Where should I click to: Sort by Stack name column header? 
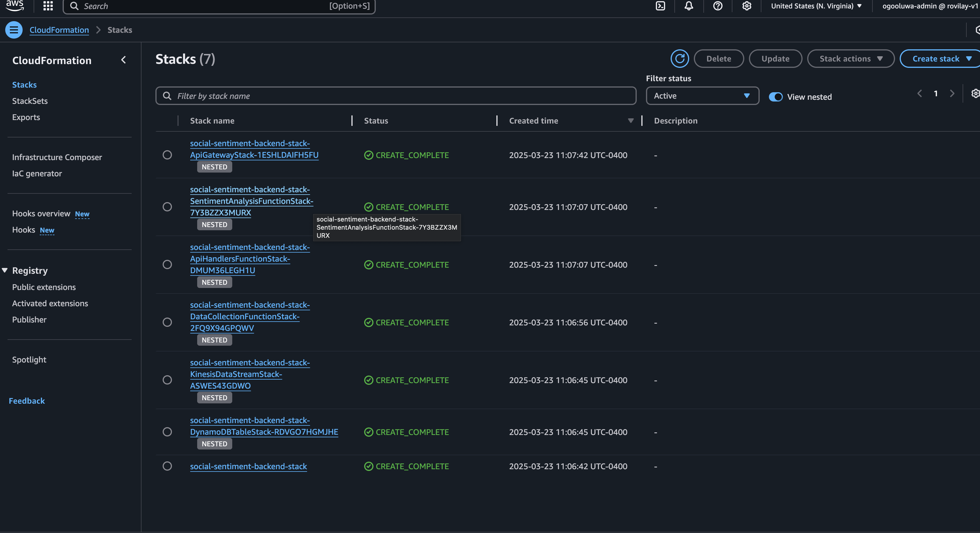click(212, 121)
